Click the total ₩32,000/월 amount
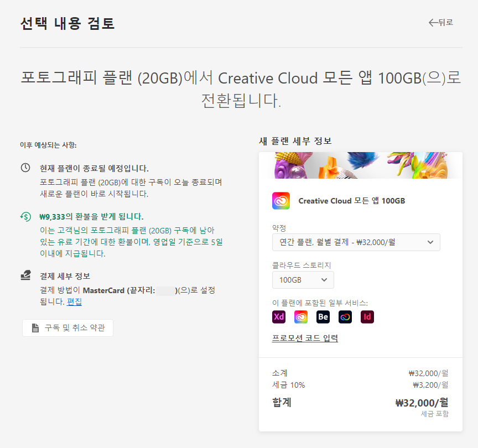This screenshot has height=448, width=478. 422,403
